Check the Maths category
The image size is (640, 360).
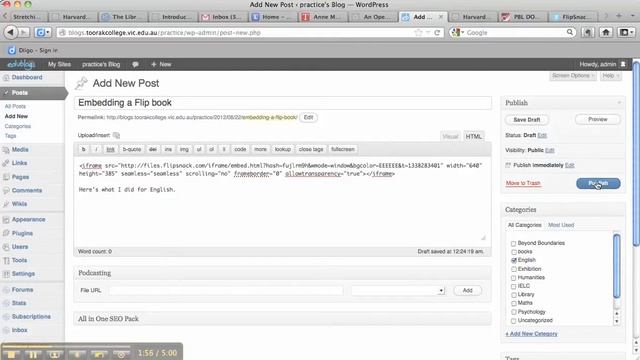click(513, 304)
